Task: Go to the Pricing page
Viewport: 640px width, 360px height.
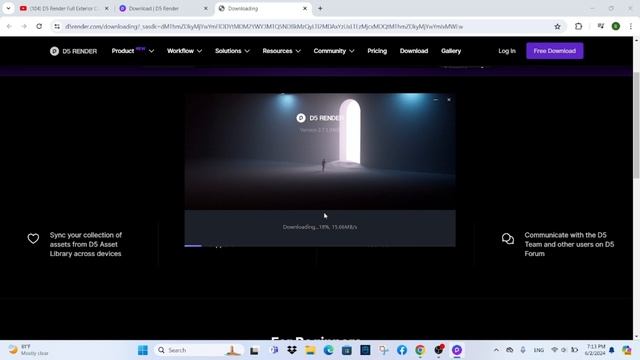Action: (x=377, y=51)
